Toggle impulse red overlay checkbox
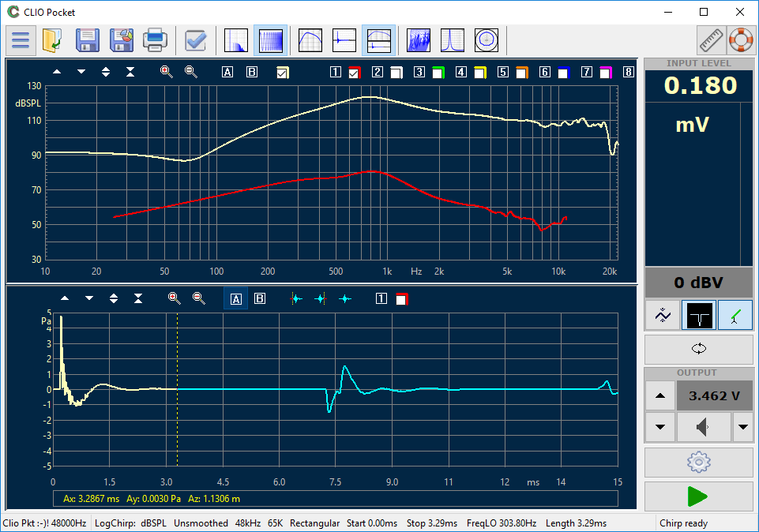The height and width of the screenshot is (532, 759). click(x=402, y=299)
